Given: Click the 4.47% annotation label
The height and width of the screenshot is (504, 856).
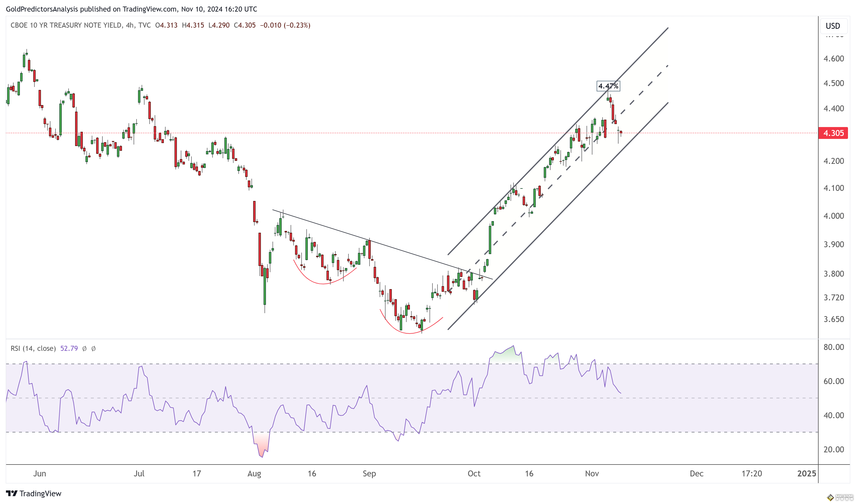Looking at the screenshot, I should pyautogui.click(x=608, y=86).
